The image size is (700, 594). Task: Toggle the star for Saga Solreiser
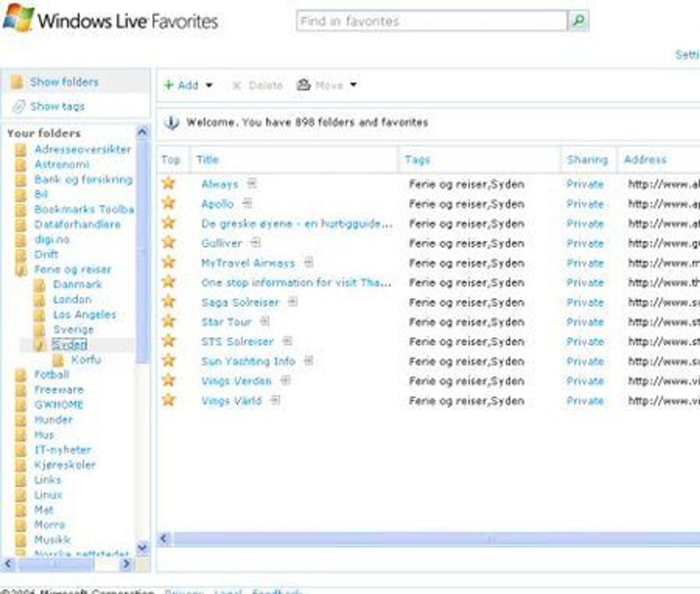[x=169, y=301]
